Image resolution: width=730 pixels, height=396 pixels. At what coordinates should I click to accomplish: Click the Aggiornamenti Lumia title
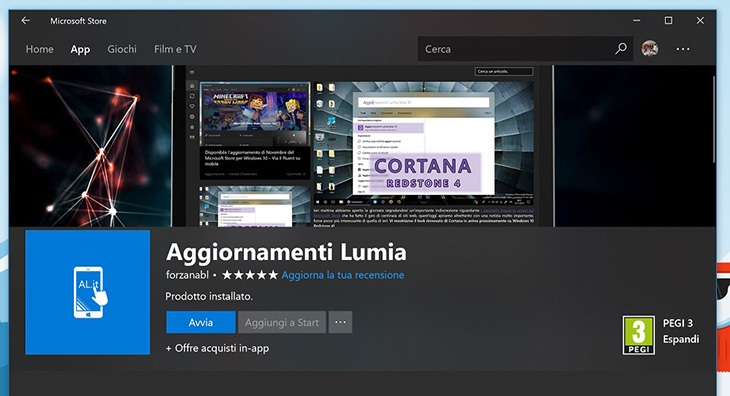(286, 253)
